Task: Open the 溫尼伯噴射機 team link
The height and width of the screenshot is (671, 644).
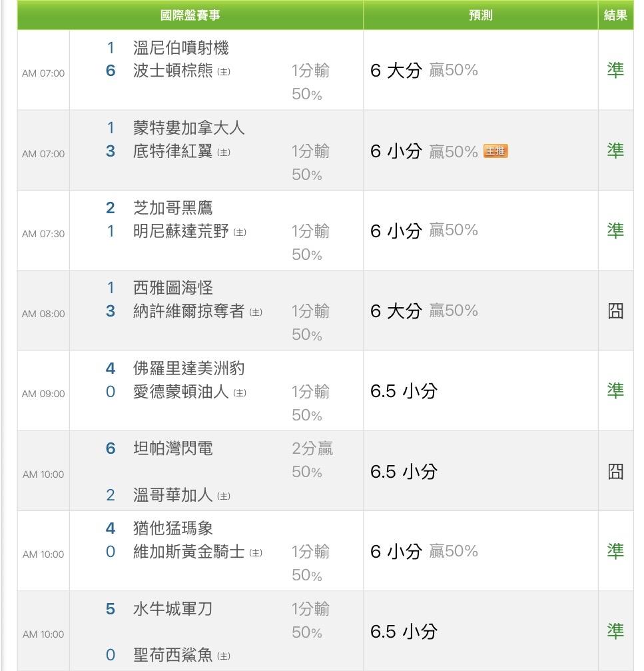Action: tap(180, 48)
